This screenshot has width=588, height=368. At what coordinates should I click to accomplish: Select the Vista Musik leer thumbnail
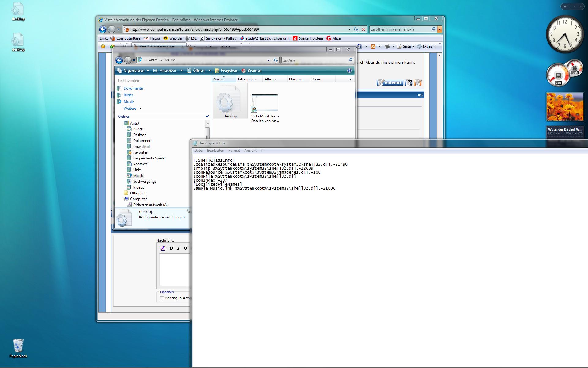point(265,103)
